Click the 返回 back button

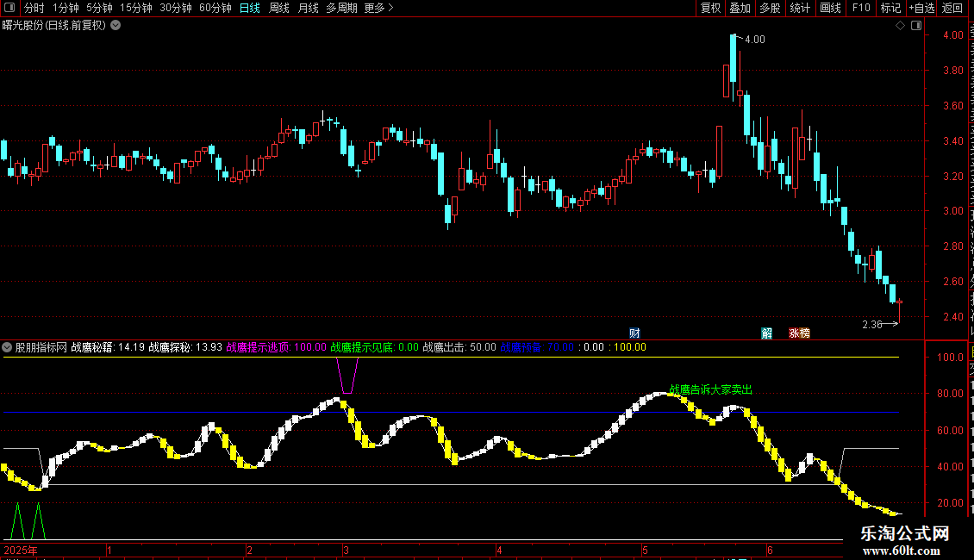pos(952,8)
